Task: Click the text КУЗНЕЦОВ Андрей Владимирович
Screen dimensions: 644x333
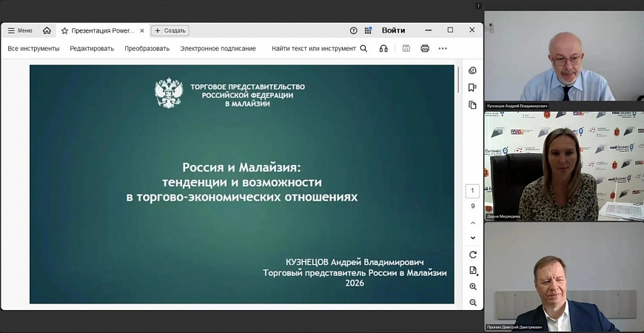Action: (355, 263)
